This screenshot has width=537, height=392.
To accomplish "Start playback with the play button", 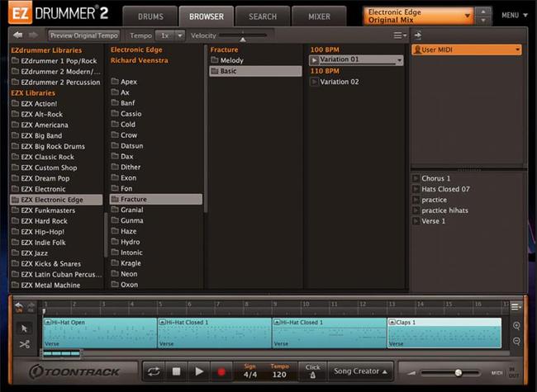I will [x=199, y=371].
